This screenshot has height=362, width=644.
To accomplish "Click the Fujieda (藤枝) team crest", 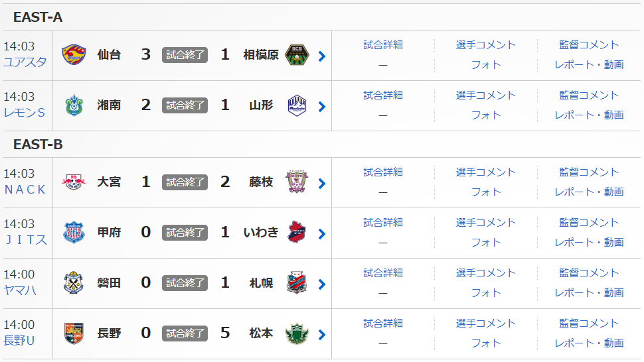I will point(297,182).
